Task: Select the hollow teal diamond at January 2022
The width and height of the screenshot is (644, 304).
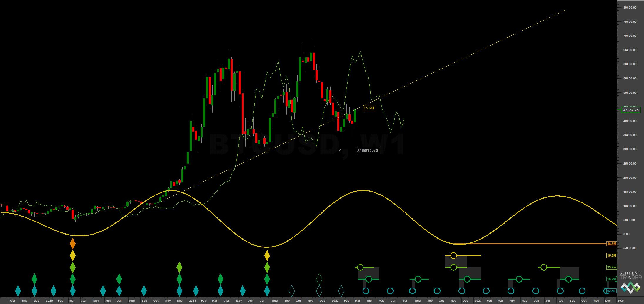Action: click(341, 291)
